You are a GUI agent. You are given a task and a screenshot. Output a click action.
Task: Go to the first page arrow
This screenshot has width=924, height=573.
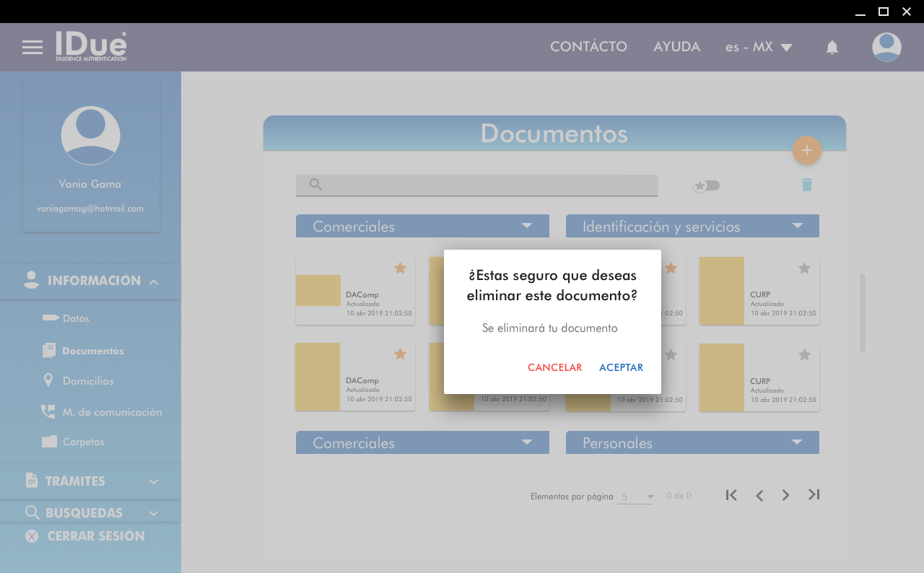tap(731, 495)
